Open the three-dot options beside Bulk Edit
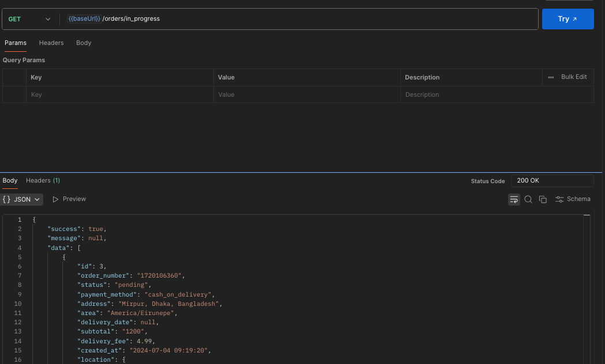 click(551, 77)
